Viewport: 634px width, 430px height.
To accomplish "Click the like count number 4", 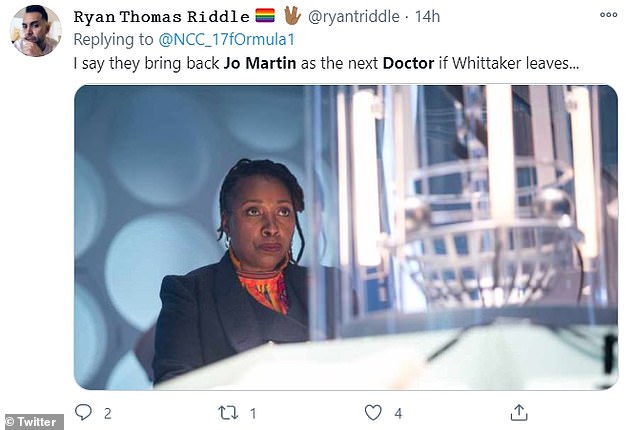I will coord(398,413).
